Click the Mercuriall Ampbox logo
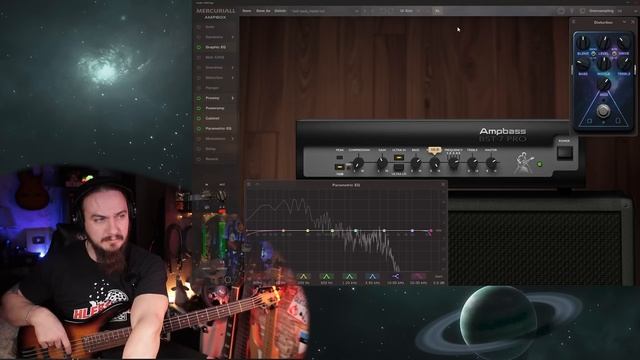Screen dimensions: 640x360 [x=215, y=13]
